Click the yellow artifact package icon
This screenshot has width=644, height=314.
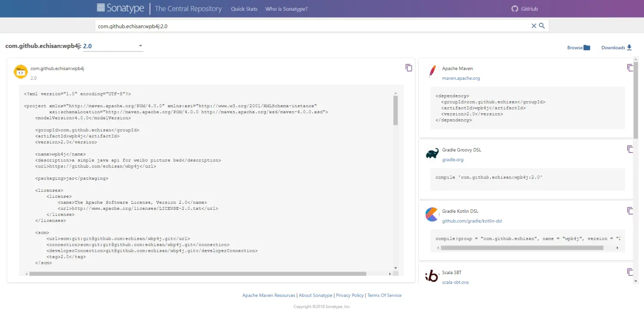click(21, 72)
